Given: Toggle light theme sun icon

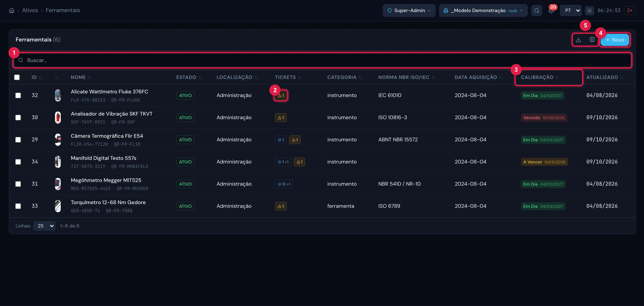Looking at the screenshot, I should pos(589,10).
